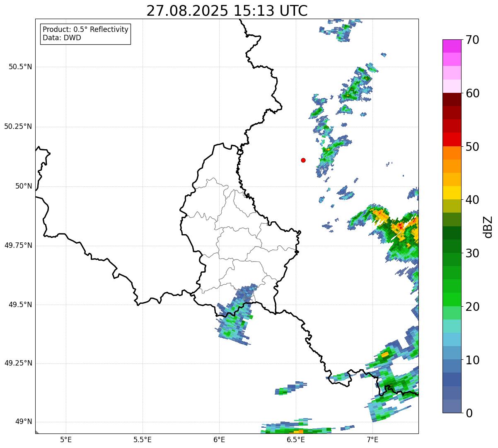Image resolution: width=498 pixels, height=448 pixels.
Task: Click the 50.5°N latitude label
Action: [x=20, y=67]
